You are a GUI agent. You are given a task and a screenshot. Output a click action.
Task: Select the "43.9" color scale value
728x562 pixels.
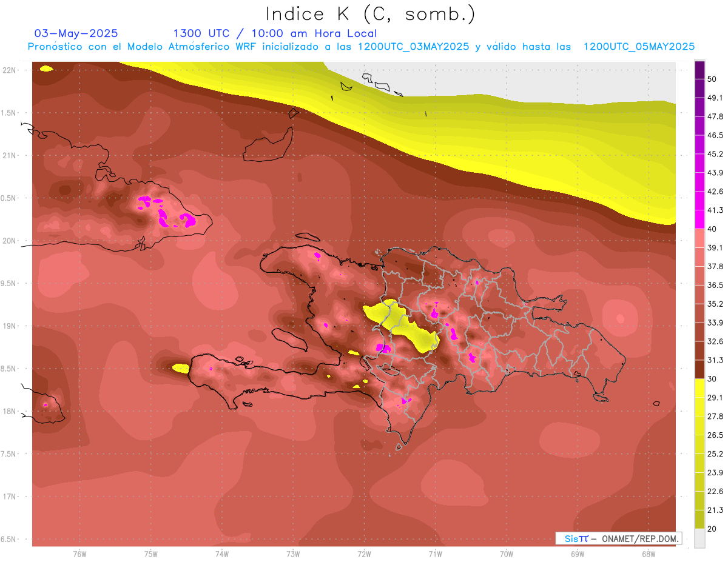click(x=716, y=173)
